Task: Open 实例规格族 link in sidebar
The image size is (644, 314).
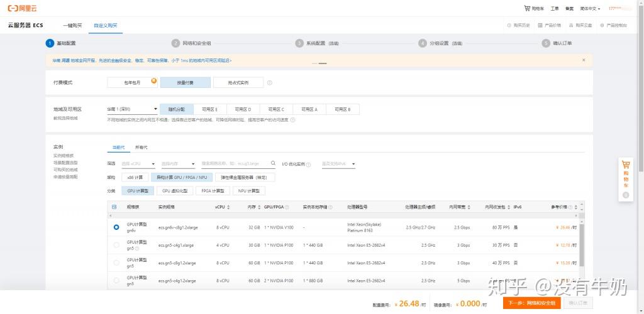Action: [64, 156]
